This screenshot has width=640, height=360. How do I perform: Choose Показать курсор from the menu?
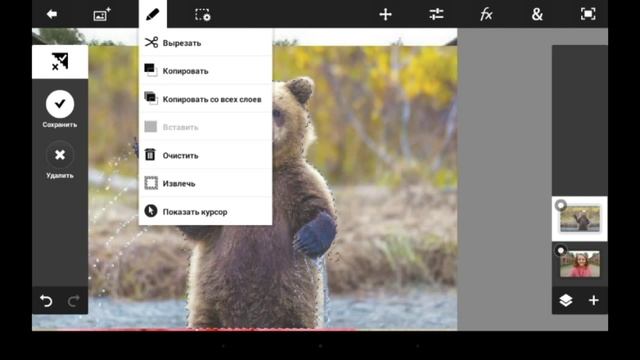pos(206,211)
